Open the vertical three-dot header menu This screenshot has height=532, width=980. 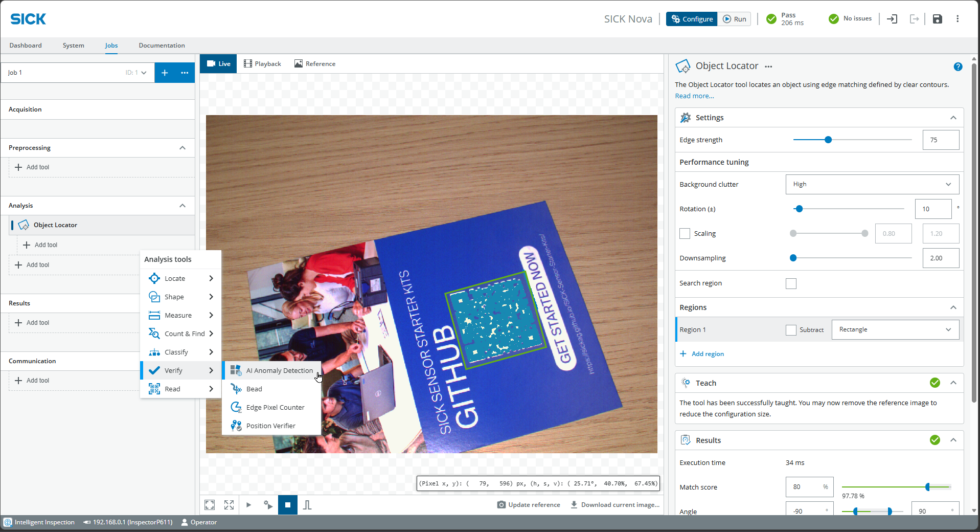pos(958,19)
